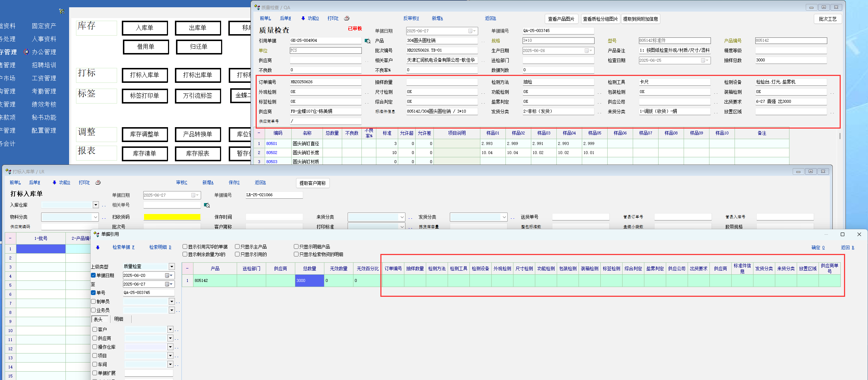The width and height of the screenshot is (868, 380).
Task: Click the 提取客户简称 button
Action: [x=312, y=183]
